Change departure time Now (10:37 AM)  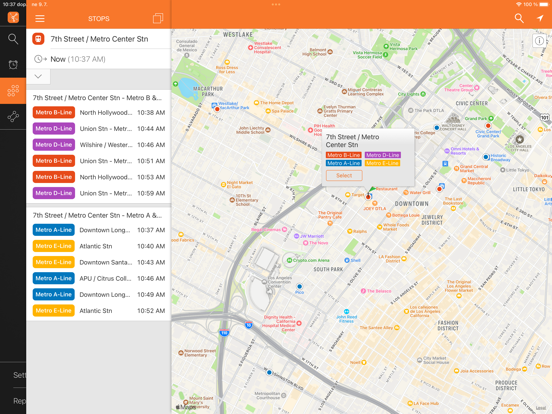99,59
